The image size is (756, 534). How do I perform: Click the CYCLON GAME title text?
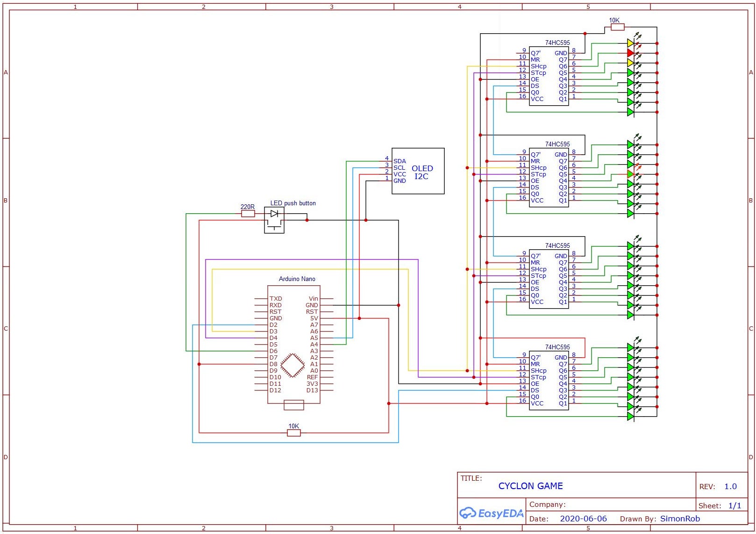(x=530, y=486)
